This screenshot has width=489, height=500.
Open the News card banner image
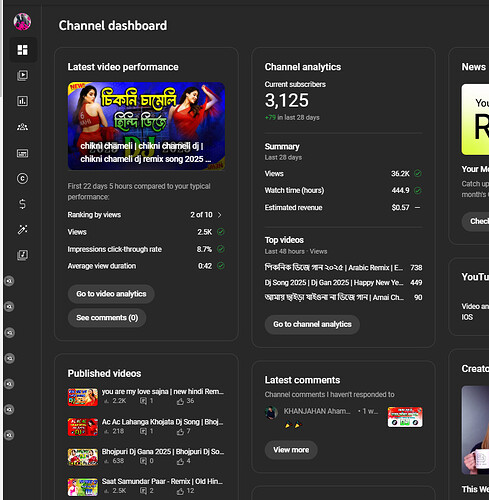point(475,119)
